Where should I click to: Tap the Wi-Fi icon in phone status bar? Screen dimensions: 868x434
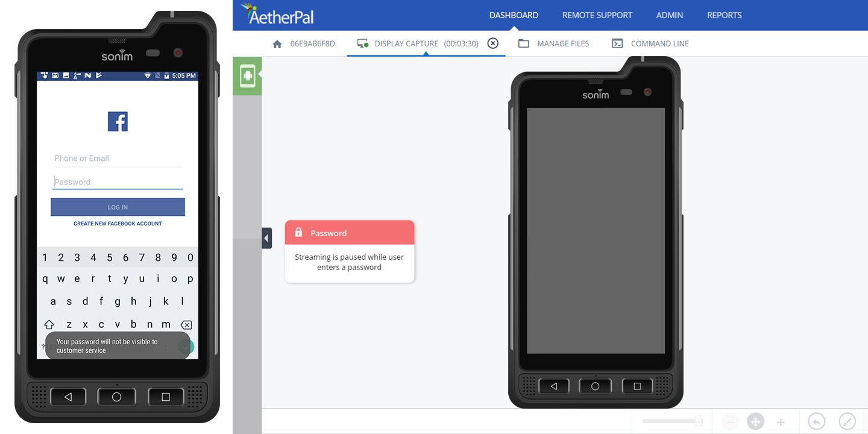click(x=148, y=76)
